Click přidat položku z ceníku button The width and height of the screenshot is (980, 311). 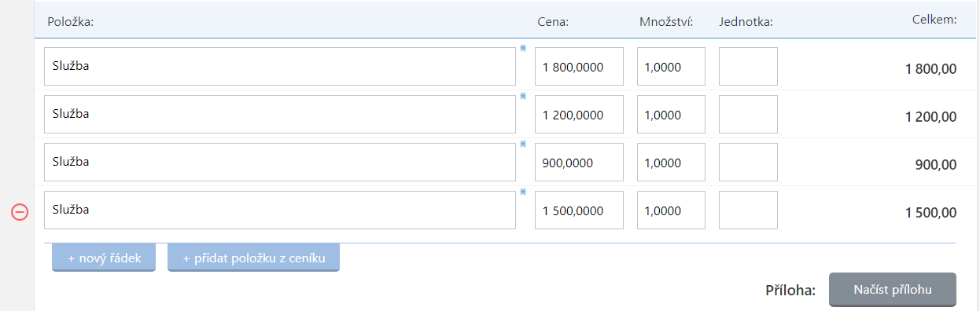pos(253,258)
